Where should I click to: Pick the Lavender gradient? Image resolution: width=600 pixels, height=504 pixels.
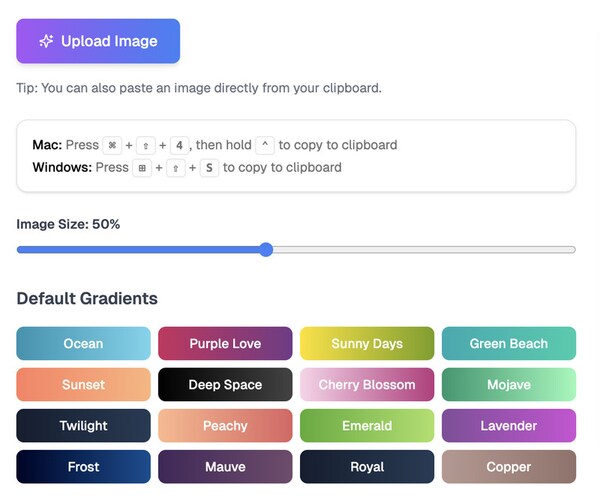pyautogui.click(x=508, y=425)
